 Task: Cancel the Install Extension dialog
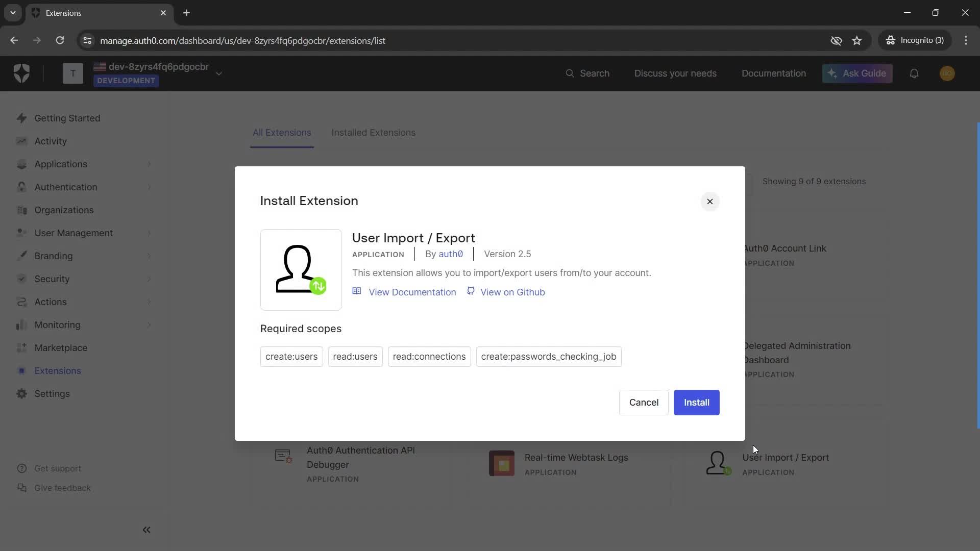644,403
